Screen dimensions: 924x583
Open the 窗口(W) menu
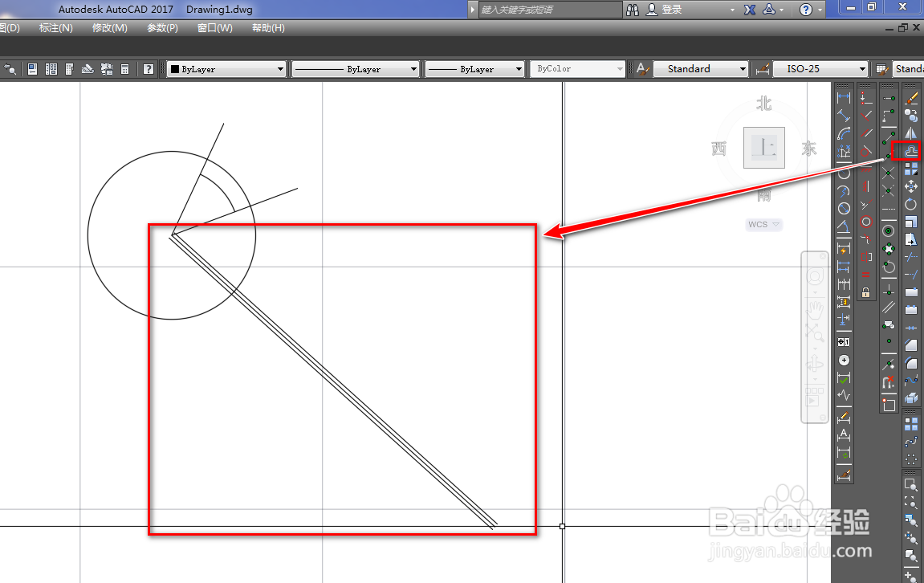(x=215, y=28)
